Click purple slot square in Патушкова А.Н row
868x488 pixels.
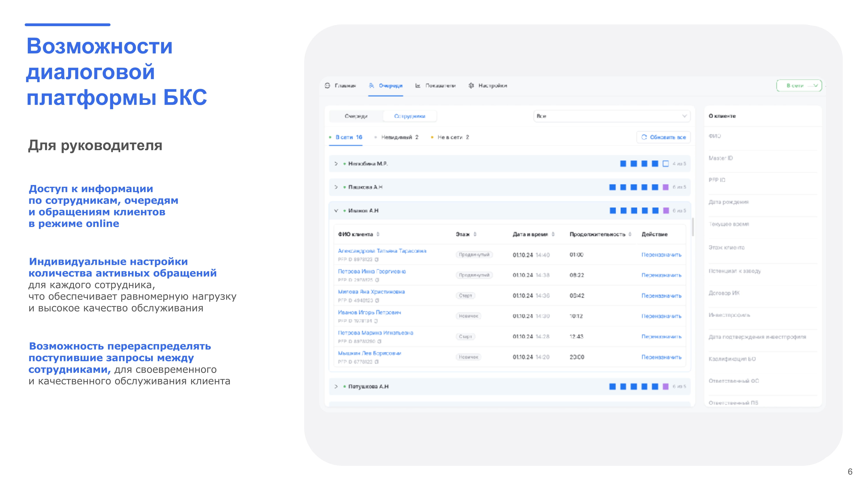coord(666,387)
